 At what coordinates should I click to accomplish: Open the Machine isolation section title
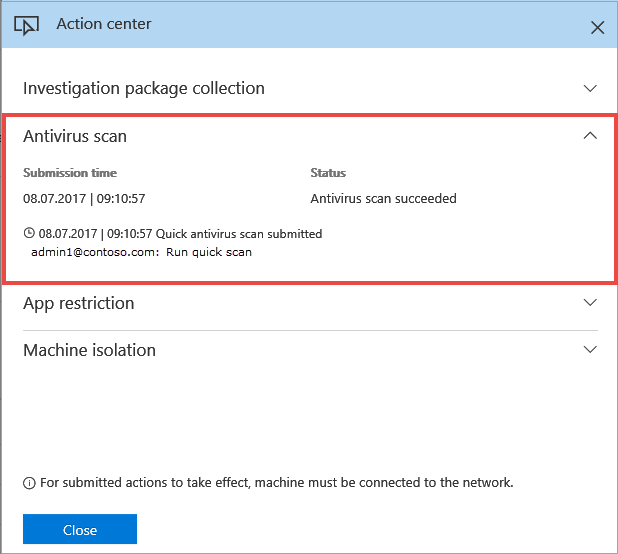click(89, 350)
